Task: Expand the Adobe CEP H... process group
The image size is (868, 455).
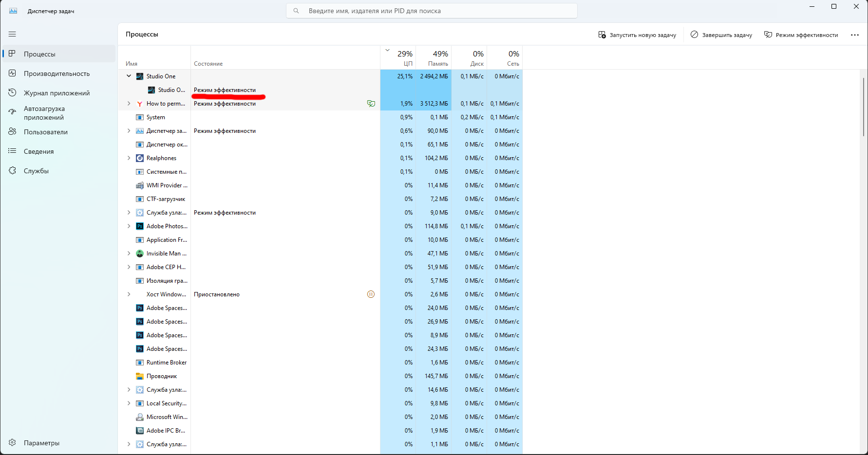Action: (129, 267)
